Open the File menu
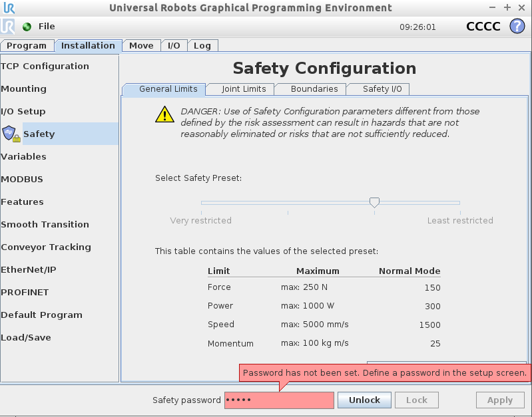 pyautogui.click(x=47, y=27)
